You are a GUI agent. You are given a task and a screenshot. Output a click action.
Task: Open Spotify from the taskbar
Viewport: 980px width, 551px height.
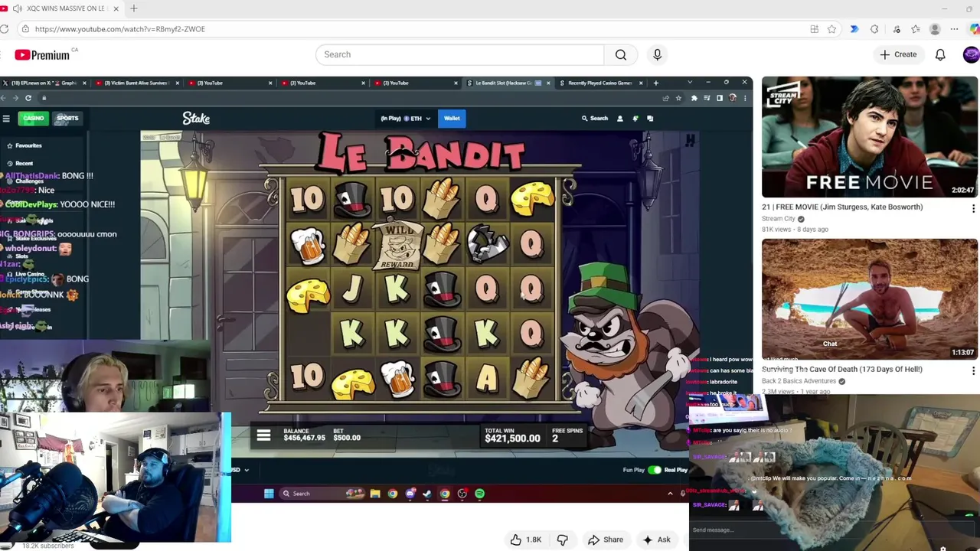(479, 494)
